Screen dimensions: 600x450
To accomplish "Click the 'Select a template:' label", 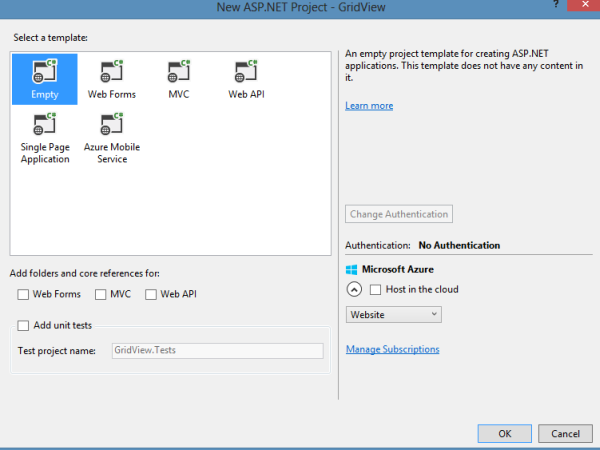I will (x=51, y=38).
